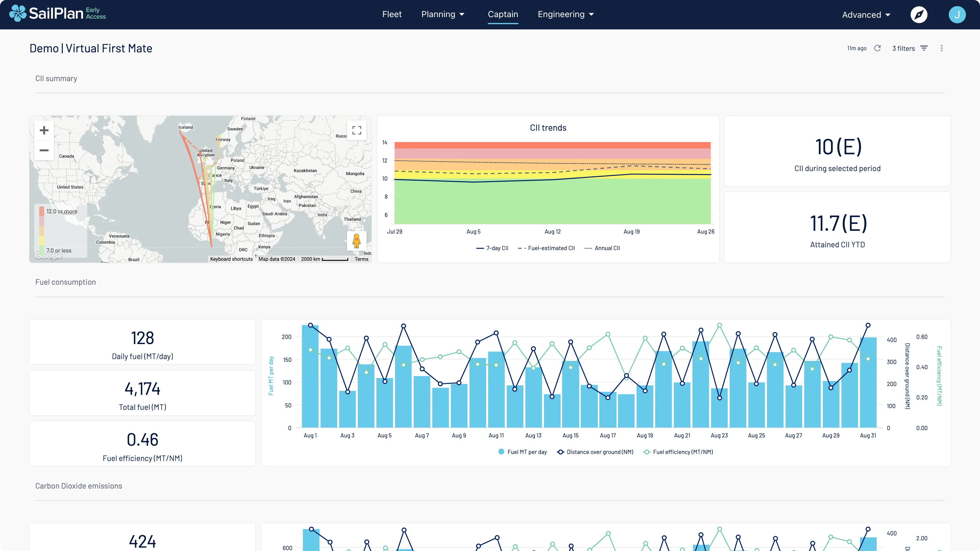980x551 pixels.
Task: Select the Captain tab
Action: pyautogui.click(x=503, y=14)
